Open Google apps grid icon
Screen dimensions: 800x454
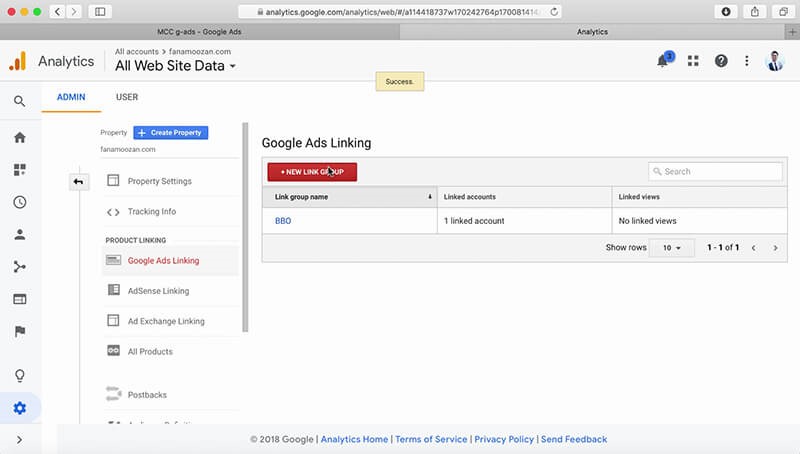pos(693,61)
